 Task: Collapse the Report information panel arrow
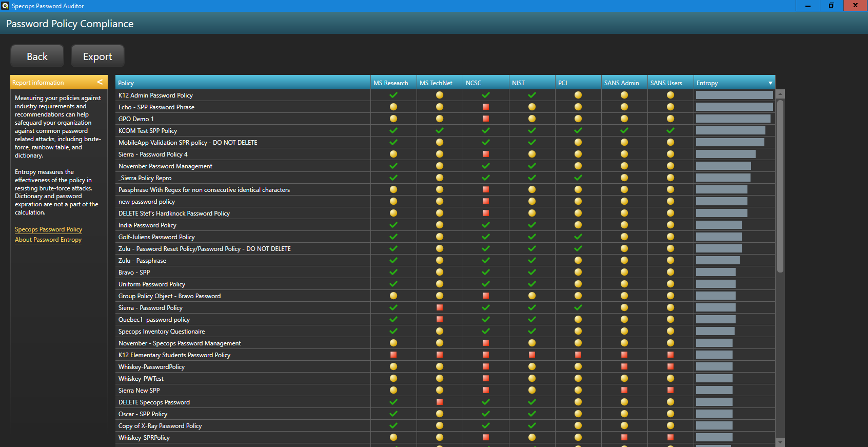(x=100, y=82)
